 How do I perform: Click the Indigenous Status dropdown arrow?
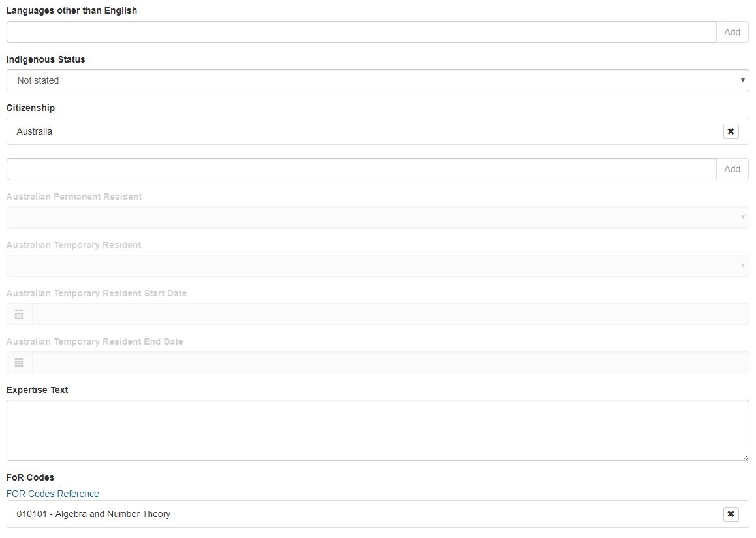point(742,80)
